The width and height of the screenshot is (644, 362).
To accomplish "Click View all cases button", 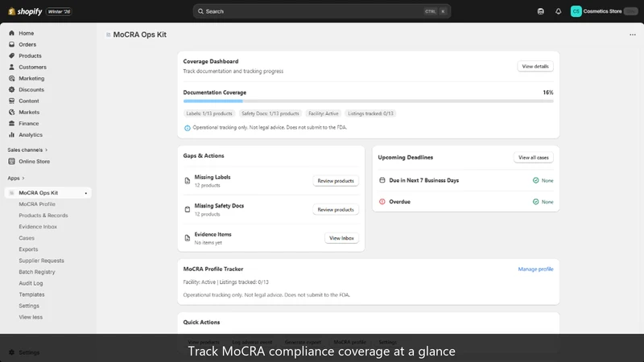I will click(x=533, y=158).
